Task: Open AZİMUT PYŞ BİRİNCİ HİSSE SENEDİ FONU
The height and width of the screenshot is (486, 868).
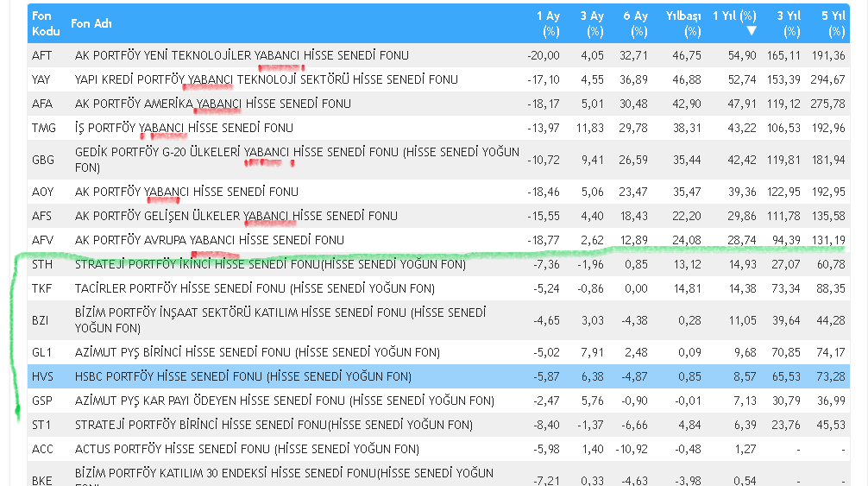Action: point(257,353)
